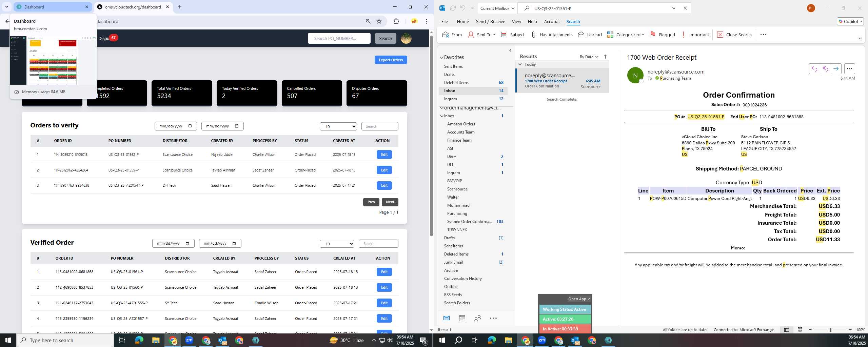Switch to the View ribbon tab
The image size is (868, 347).
pos(516,21)
